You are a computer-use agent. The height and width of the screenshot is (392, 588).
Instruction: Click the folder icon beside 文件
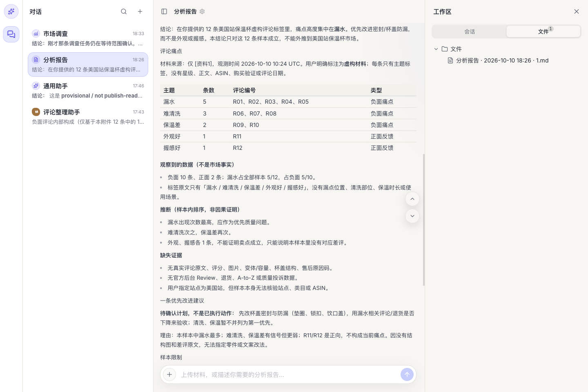point(445,49)
